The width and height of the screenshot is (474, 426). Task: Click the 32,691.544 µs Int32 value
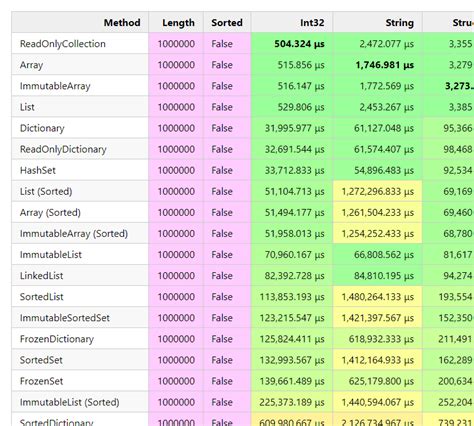point(295,149)
